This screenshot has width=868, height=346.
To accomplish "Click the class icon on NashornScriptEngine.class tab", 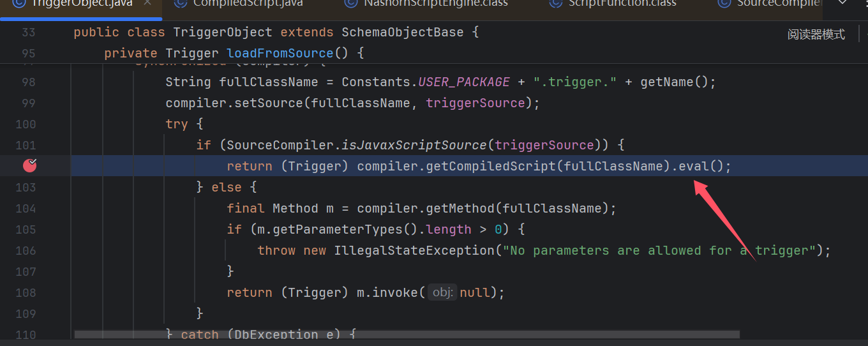I will coord(350,3).
